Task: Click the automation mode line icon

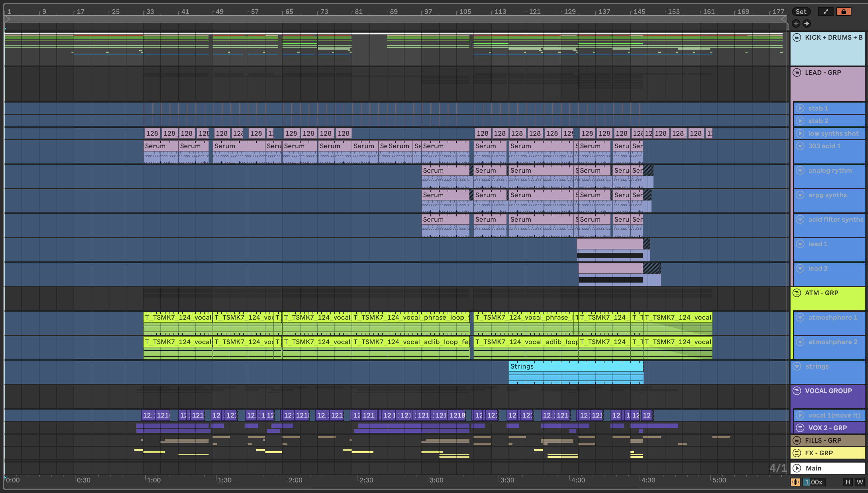Action: click(x=826, y=12)
